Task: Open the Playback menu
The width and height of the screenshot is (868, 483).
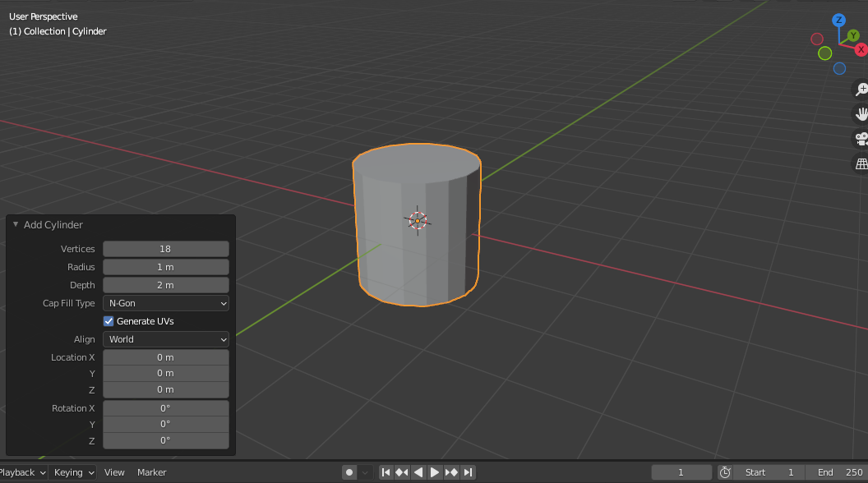Action: pyautogui.click(x=21, y=472)
